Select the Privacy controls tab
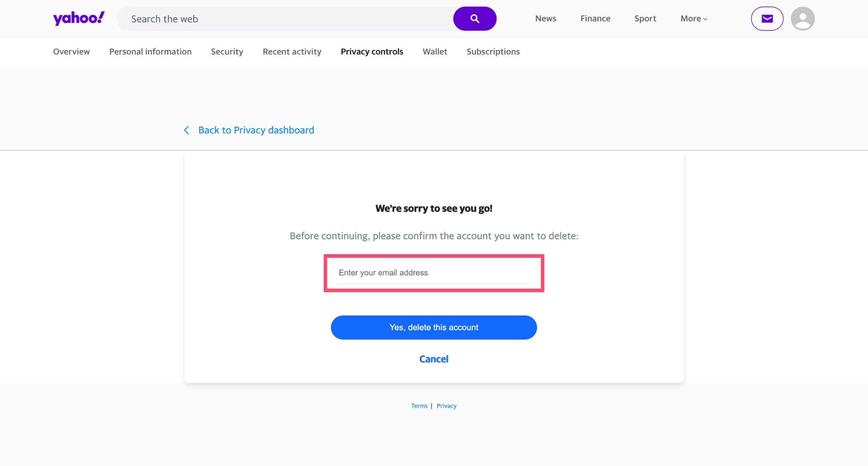The height and width of the screenshot is (466, 868). pos(372,51)
